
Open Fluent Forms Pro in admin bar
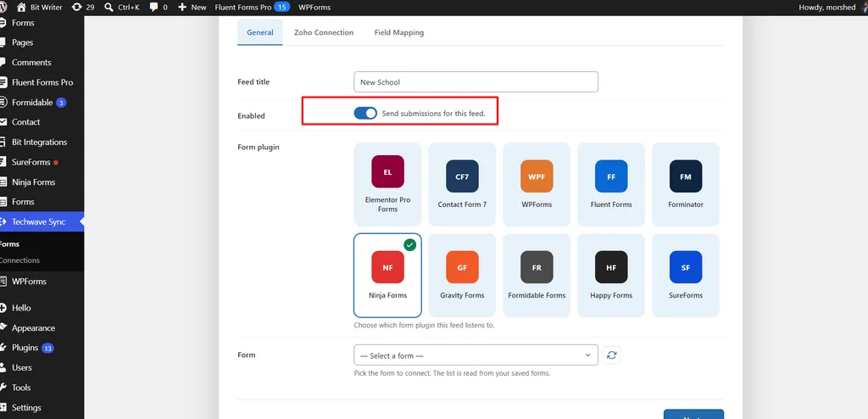(252, 7)
